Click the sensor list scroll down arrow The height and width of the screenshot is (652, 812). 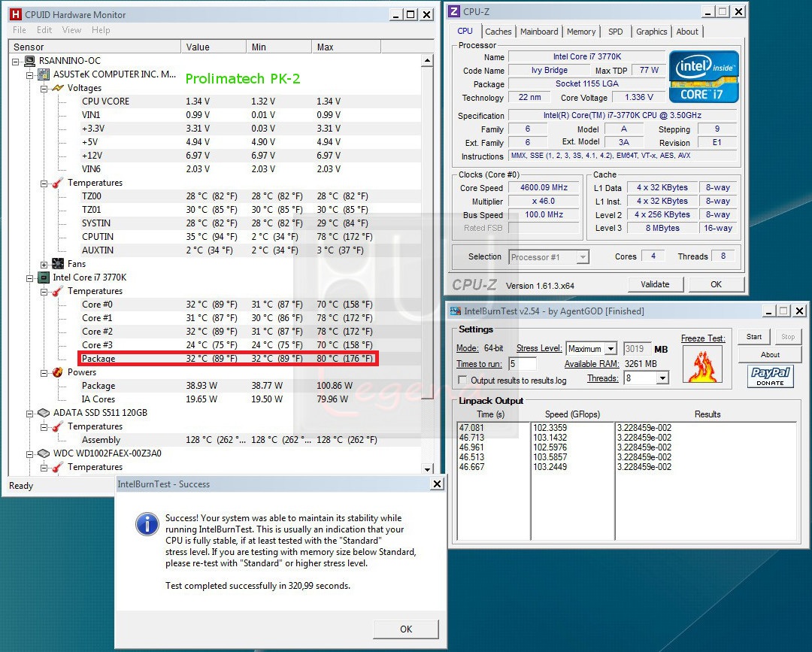[427, 469]
